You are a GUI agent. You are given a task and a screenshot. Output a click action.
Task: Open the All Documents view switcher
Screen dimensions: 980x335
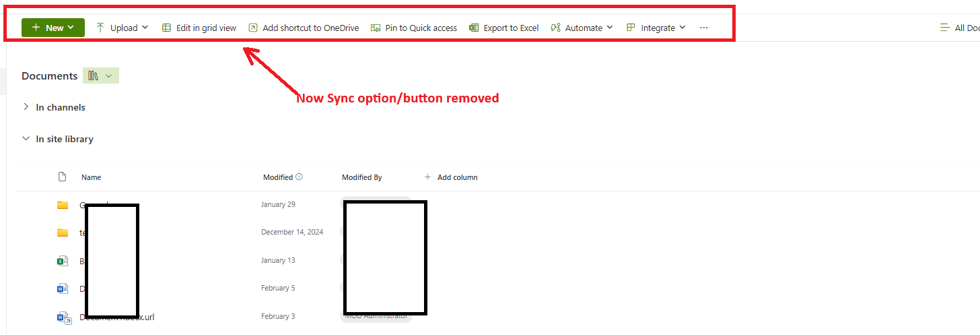pos(960,28)
